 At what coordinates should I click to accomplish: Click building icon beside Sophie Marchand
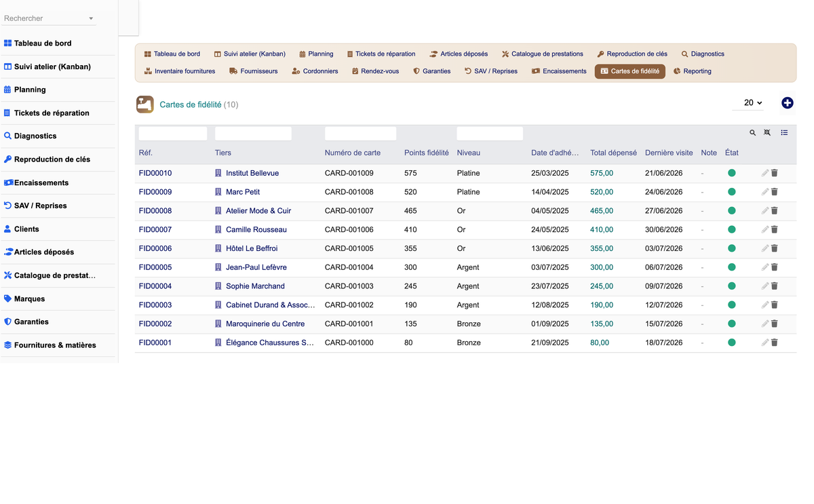218,286
